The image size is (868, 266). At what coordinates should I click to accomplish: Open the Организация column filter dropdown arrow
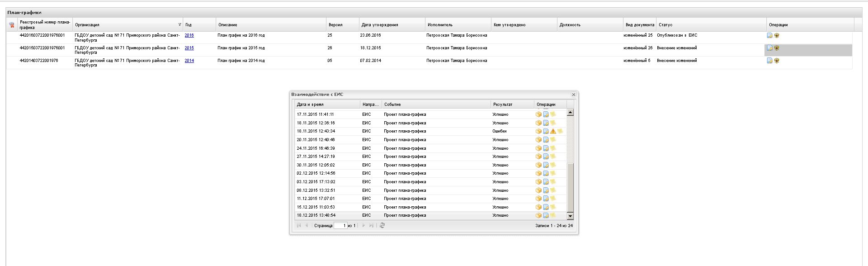point(179,25)
